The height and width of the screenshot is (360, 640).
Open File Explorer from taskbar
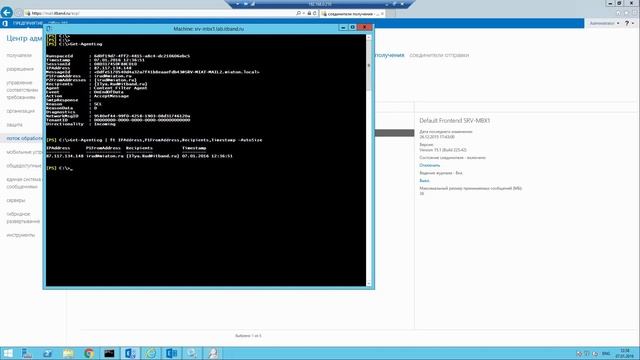tap(68, 353)
